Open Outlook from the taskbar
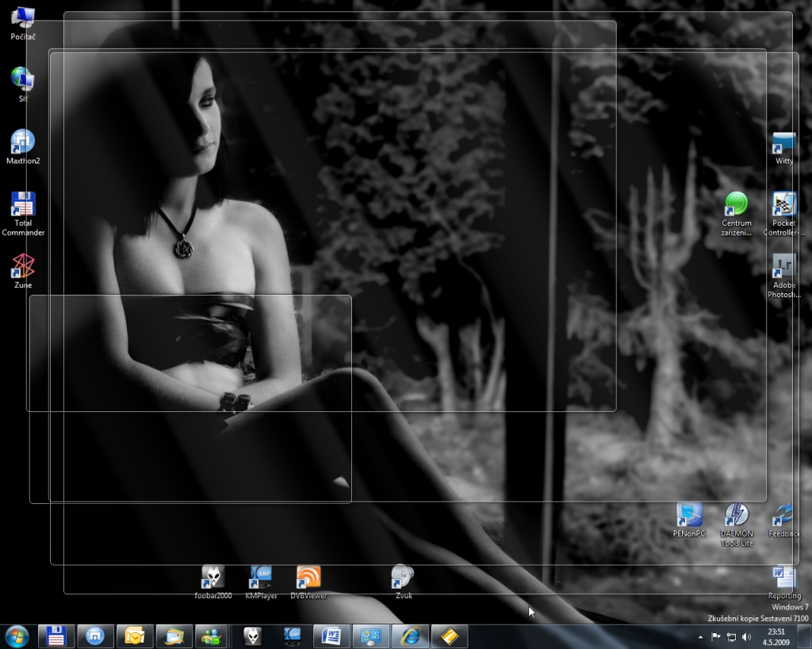This screenshot has height=649, width=812. (x=134, y=636)
